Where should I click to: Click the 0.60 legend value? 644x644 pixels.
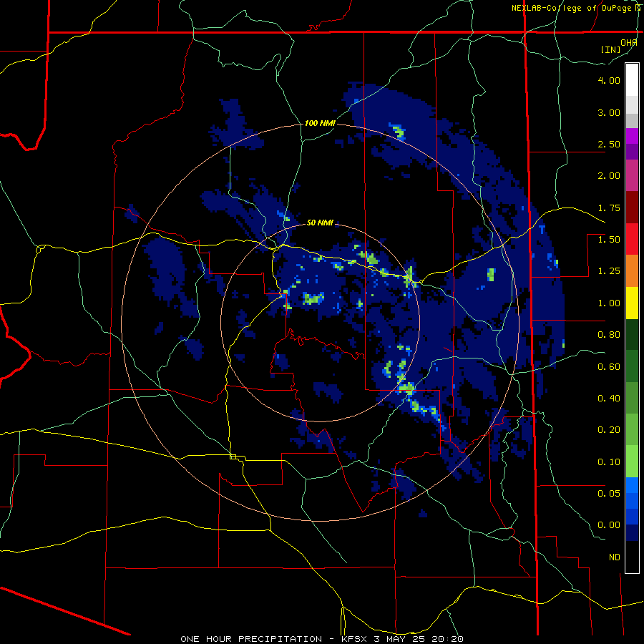609,367
